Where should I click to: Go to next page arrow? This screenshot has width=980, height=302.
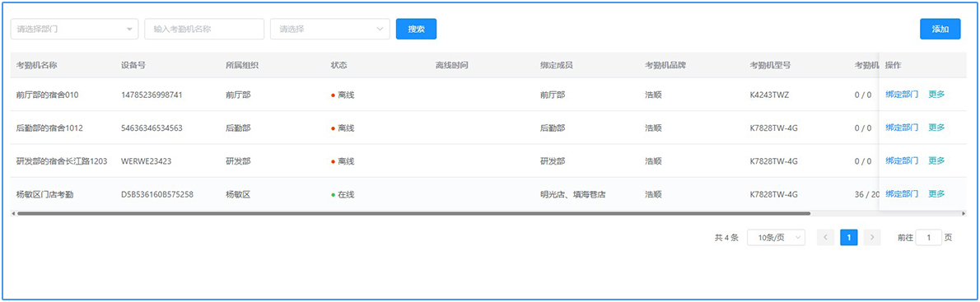pos(872,237)
